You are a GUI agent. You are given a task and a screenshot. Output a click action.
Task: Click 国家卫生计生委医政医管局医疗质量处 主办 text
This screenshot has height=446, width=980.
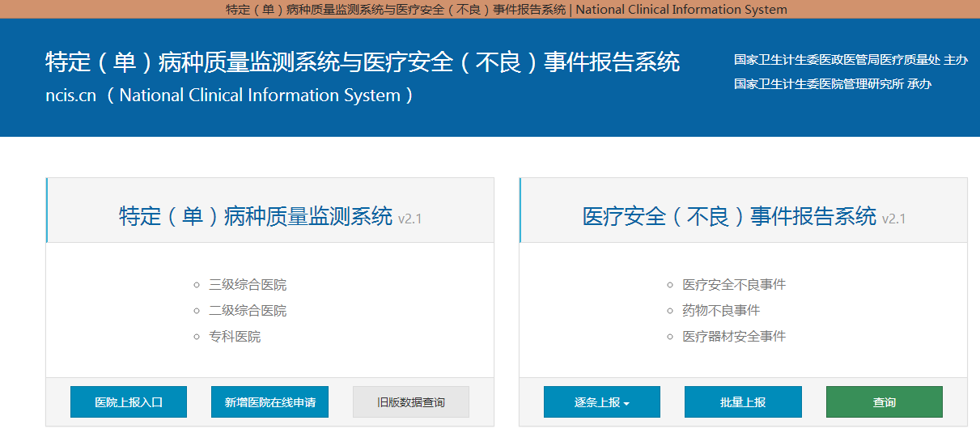pyautogui.click(x=851, y=60)
